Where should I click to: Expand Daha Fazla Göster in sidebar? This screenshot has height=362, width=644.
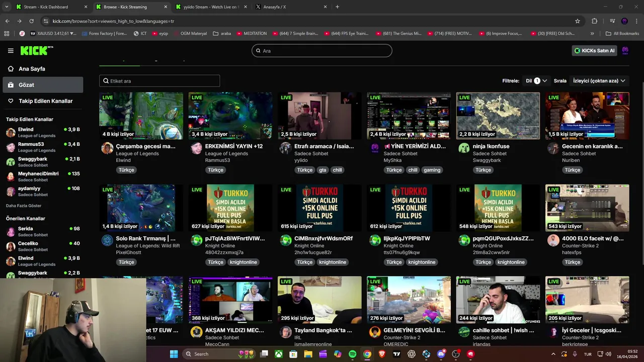[24, 206]
